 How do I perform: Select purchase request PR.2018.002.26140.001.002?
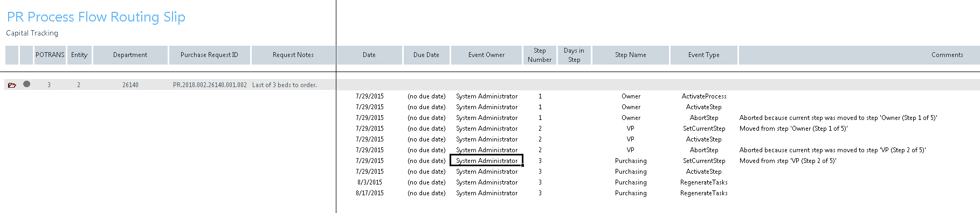tap(210, 85)
